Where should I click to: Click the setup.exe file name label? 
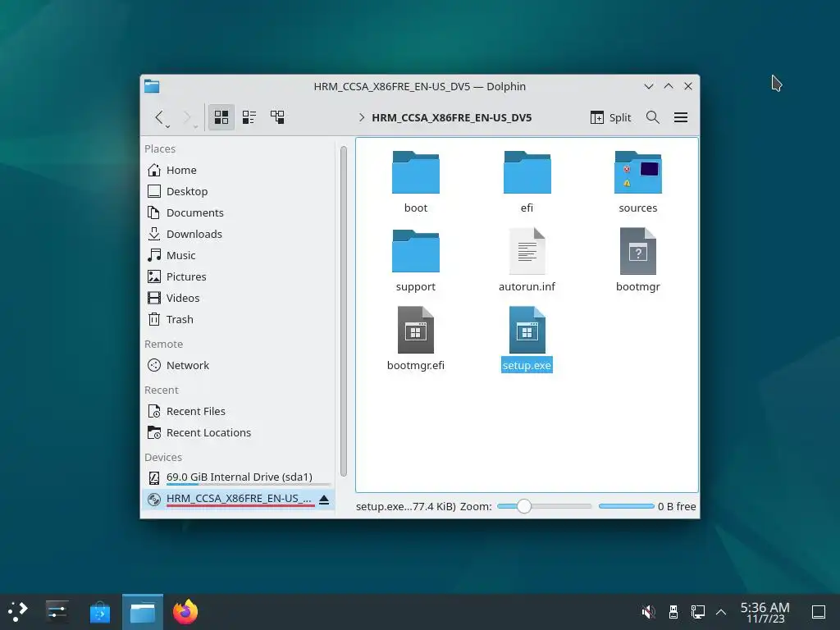(x=527, y=365)
